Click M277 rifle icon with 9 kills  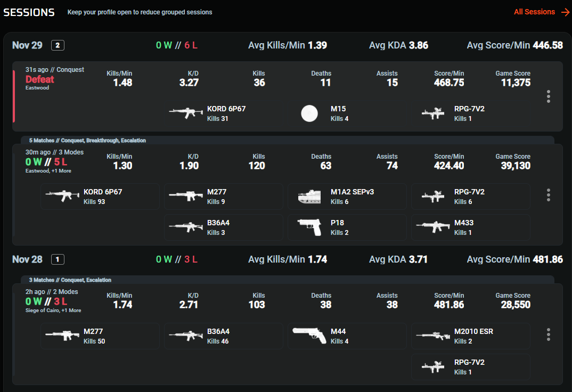[186, 196]
